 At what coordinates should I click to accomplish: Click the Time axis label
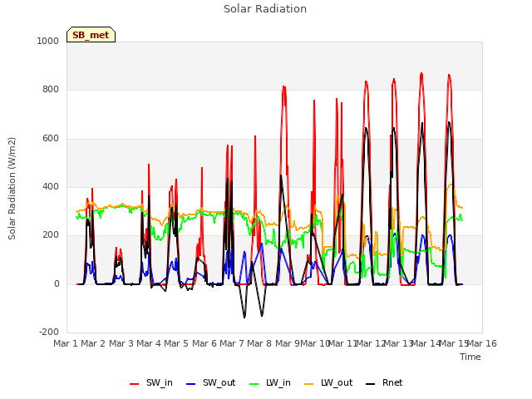470,357
